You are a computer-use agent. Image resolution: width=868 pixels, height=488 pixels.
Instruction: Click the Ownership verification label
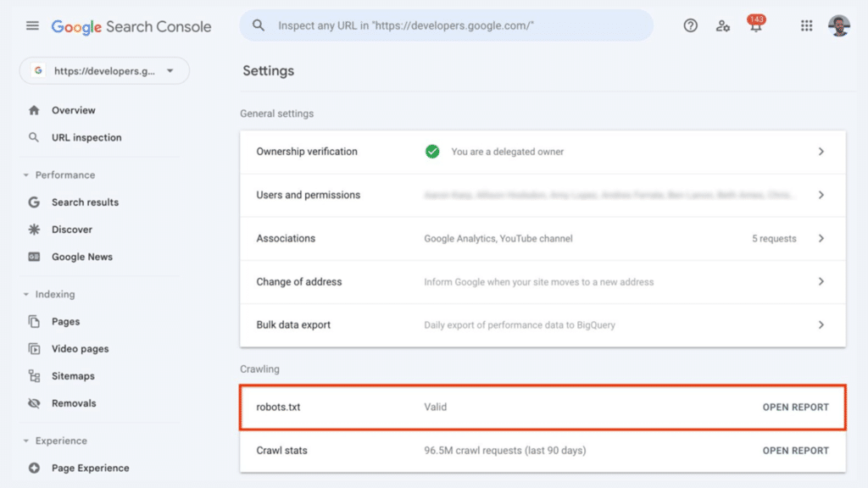(x=307, y=151)
